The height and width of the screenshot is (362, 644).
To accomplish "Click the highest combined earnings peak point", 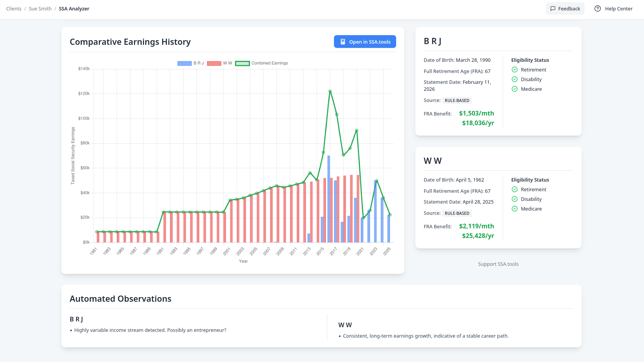I will (x=330, y=91).
